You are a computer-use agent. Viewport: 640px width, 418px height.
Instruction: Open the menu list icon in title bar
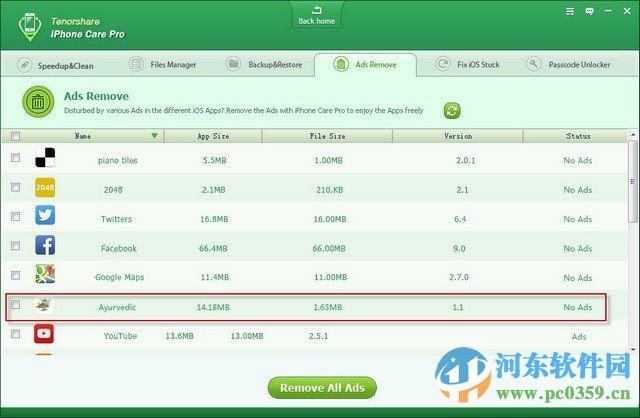coord(570,11)
